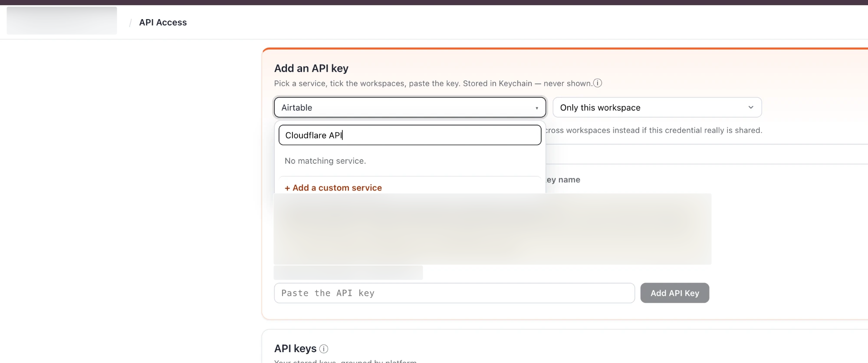The width and height of the screenshot is (868, 363).
Task: Choose '+ Add a custom service'
Action: click(333, 188)
